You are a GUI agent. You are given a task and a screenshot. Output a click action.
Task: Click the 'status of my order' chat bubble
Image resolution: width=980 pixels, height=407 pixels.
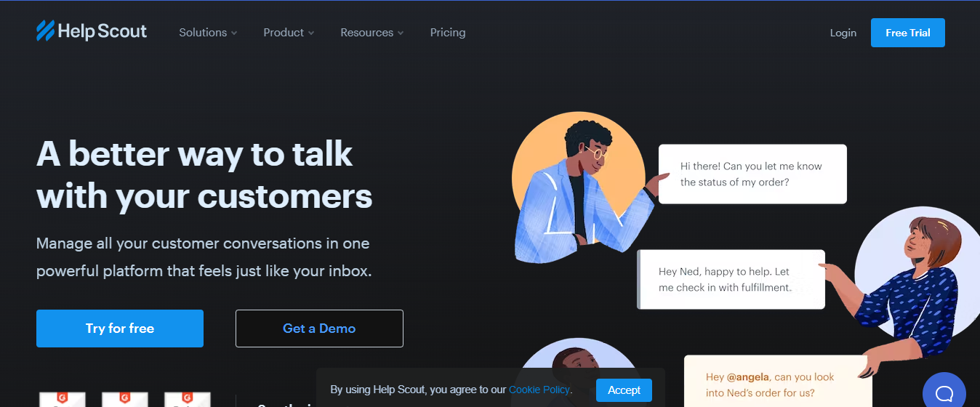(752, 174)
